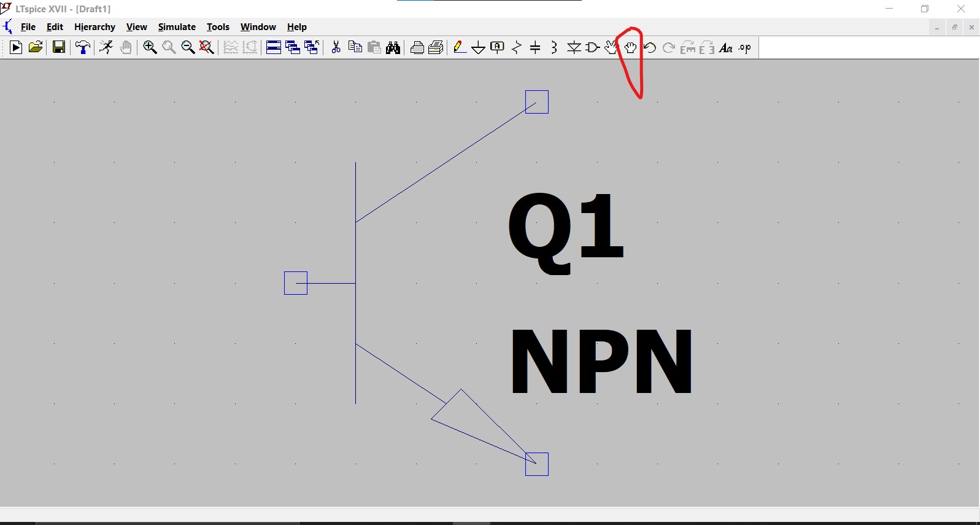Open Find with the binoculars icon
This screenshot has height=525, width=980.
coord(393,48)
